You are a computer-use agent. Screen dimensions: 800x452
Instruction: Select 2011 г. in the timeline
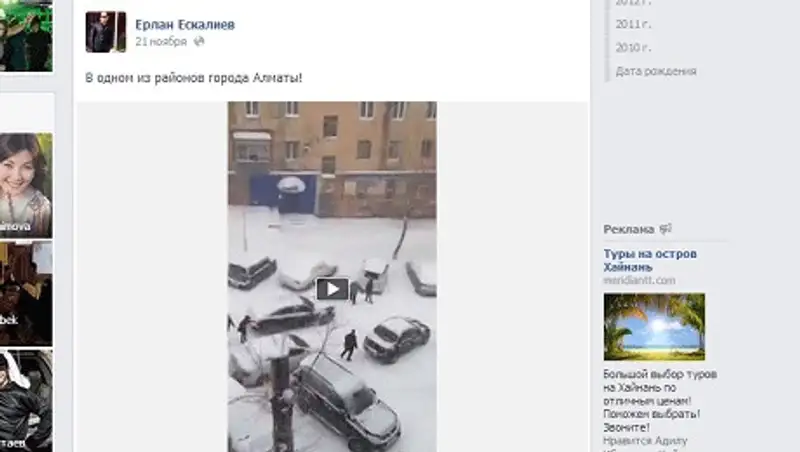click(x=633, y=24)
